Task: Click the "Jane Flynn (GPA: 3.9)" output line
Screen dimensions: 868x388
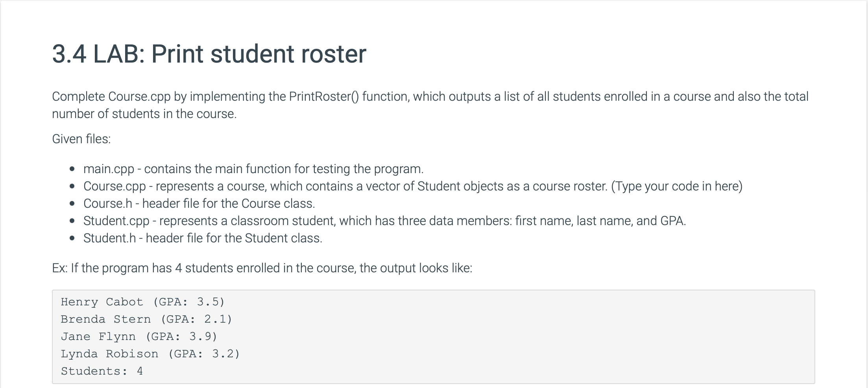Action: 139,336
